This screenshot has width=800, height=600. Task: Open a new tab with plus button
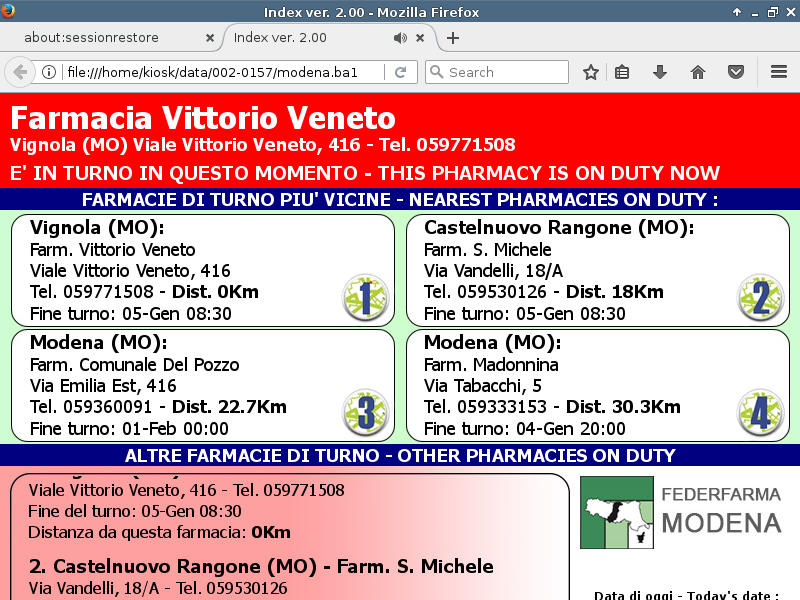(x=453, y=38)
